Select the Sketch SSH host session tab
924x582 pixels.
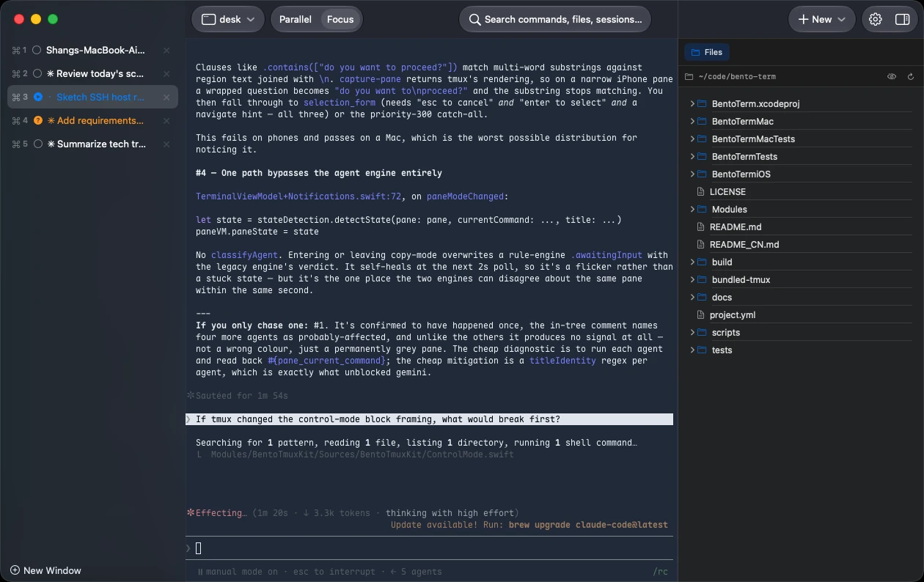tap(92, 97)
